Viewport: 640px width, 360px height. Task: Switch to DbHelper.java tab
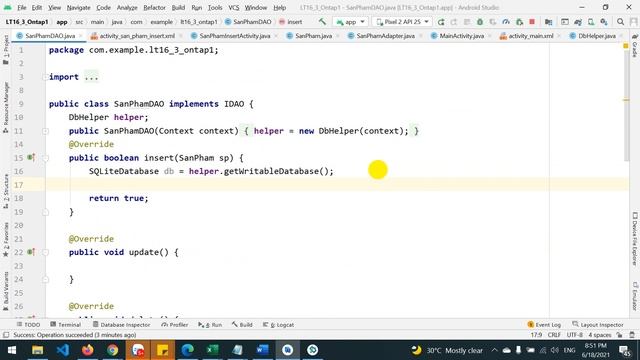pyautogui.click(x=597, y=36)
